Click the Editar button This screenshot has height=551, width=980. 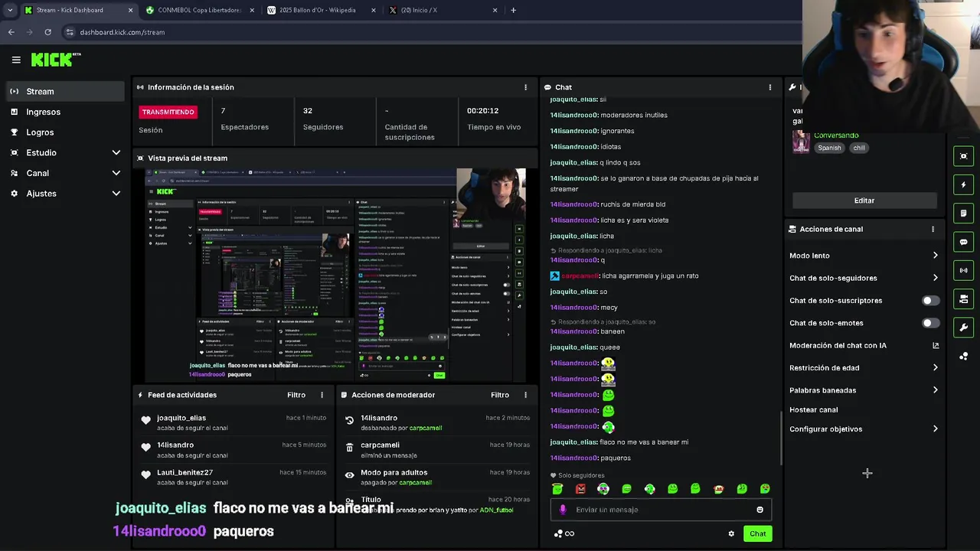[x=864, y=201]
